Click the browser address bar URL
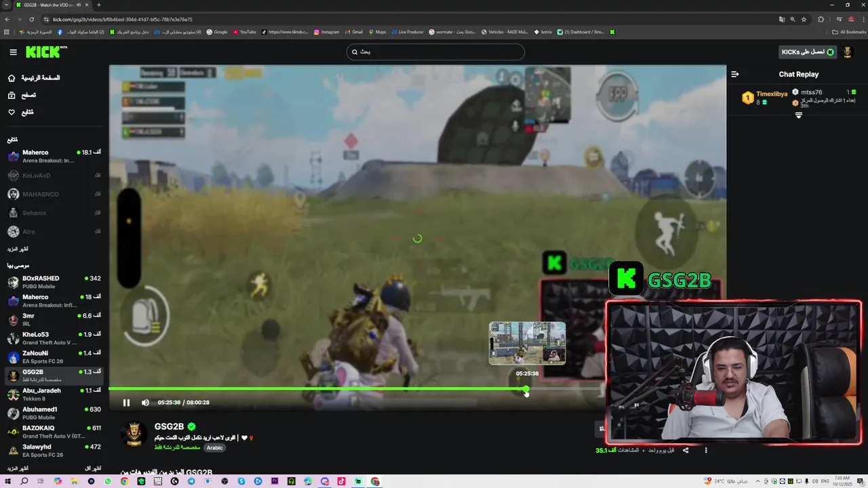 [x=123, y=20]
